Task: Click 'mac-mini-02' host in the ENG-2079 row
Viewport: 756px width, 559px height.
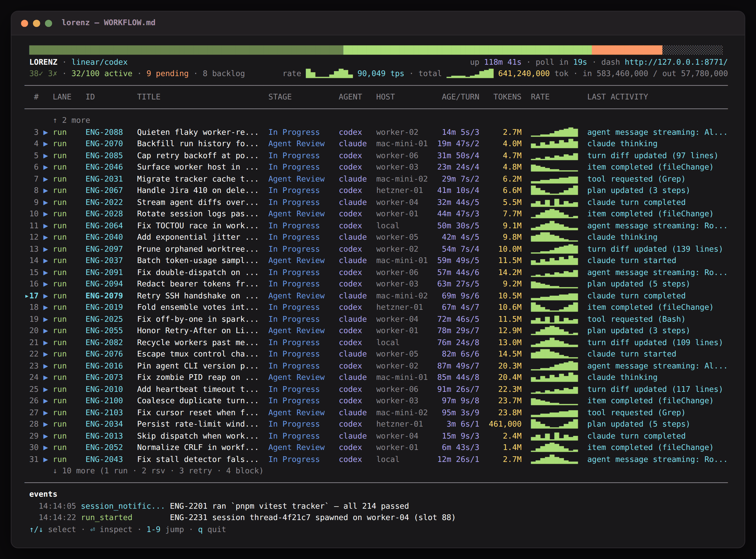Action: (x=402, y=296)
